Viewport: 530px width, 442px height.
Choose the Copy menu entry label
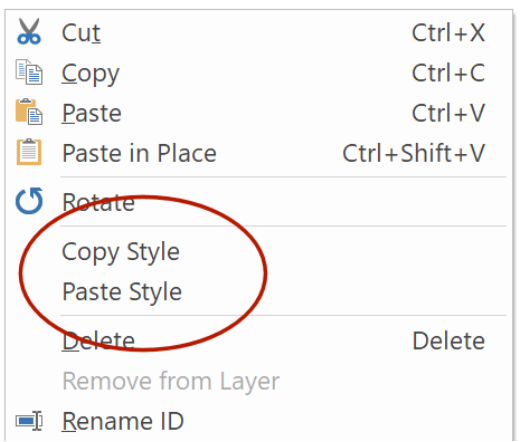click(91, 74)
